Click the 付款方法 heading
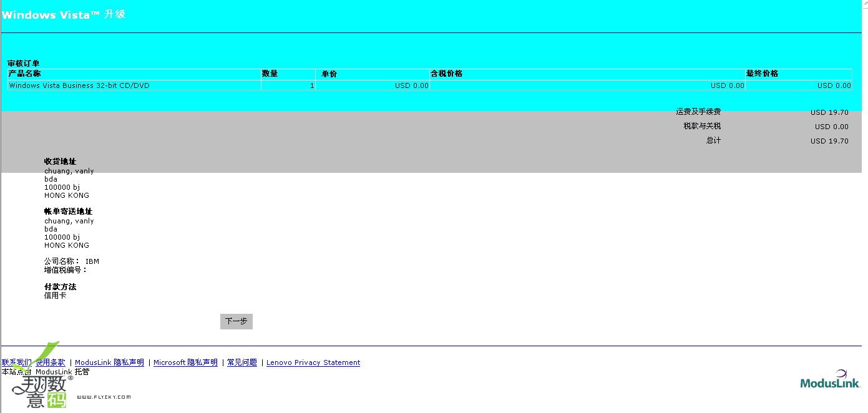The width and height of the screenshot is (868, 413). 60,287
